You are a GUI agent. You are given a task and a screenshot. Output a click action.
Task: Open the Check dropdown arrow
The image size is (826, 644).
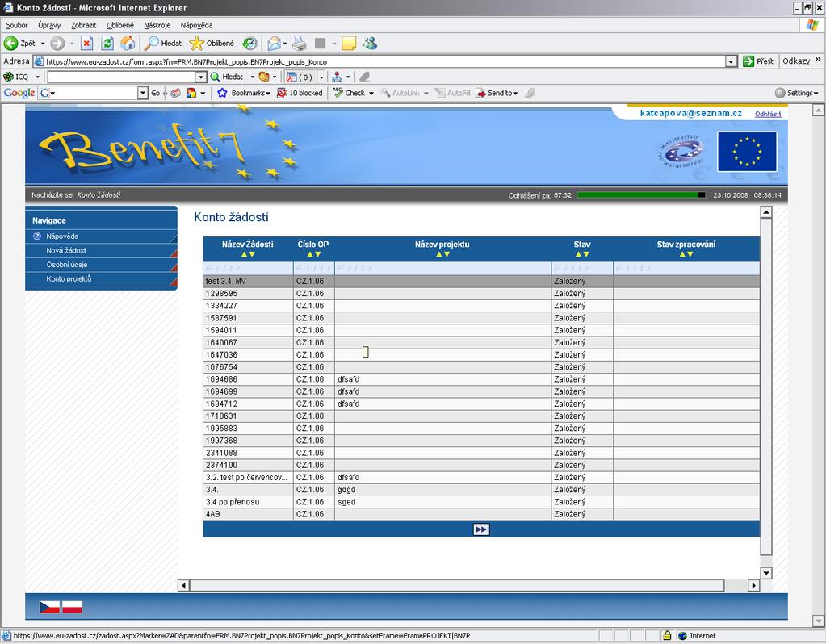371,94
